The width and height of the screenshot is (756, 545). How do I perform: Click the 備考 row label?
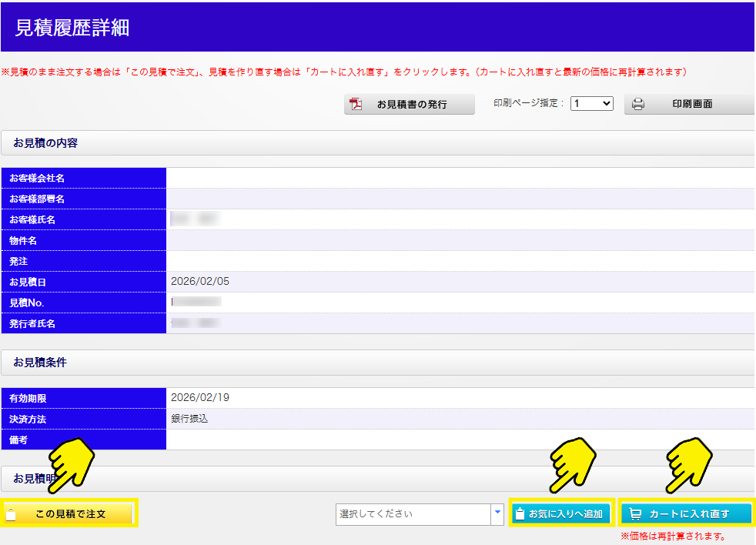click(19, 440)
